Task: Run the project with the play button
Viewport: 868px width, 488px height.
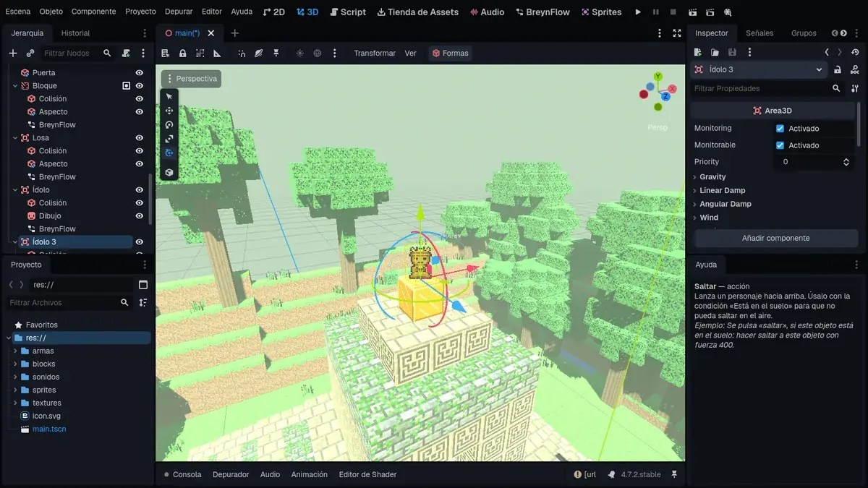Action: click(638, 12)
